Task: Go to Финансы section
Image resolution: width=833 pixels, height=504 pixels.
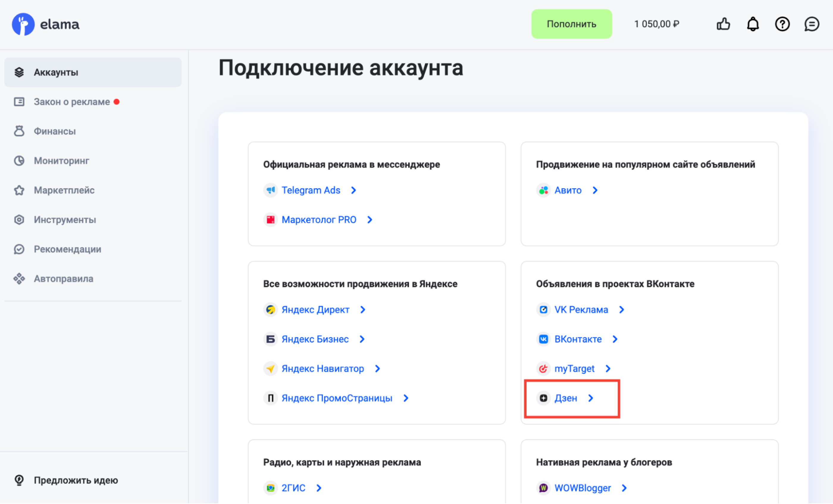Action: click(93, 131)
